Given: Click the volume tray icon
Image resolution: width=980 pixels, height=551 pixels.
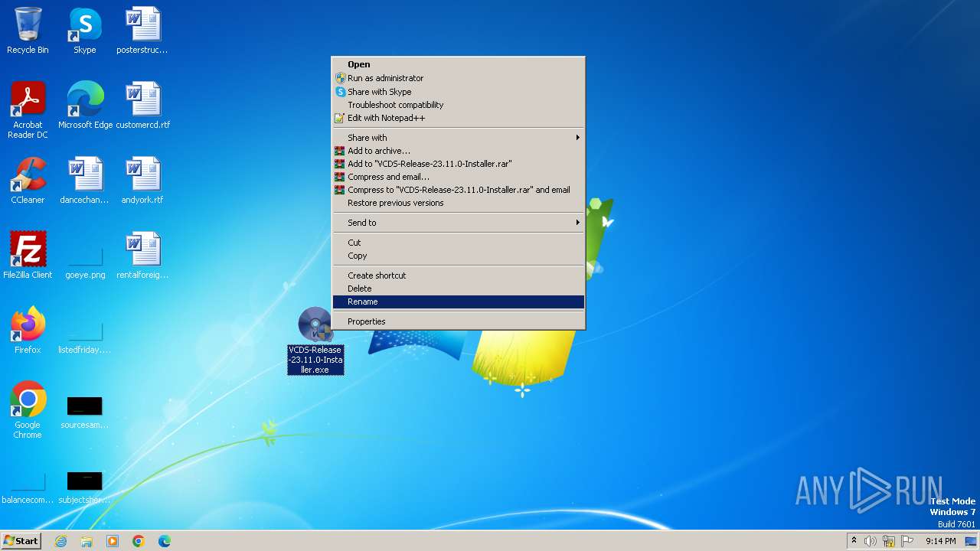Looking at the screenshot, I should (x=871, y=541).
